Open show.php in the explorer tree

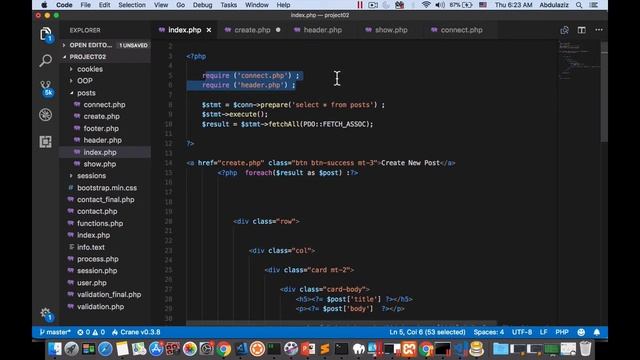click(100, 164)
